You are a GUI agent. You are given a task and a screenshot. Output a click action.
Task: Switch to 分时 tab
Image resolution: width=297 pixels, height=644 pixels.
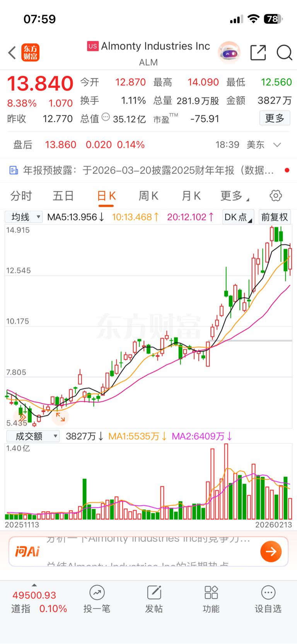click(x=21, y=196)
